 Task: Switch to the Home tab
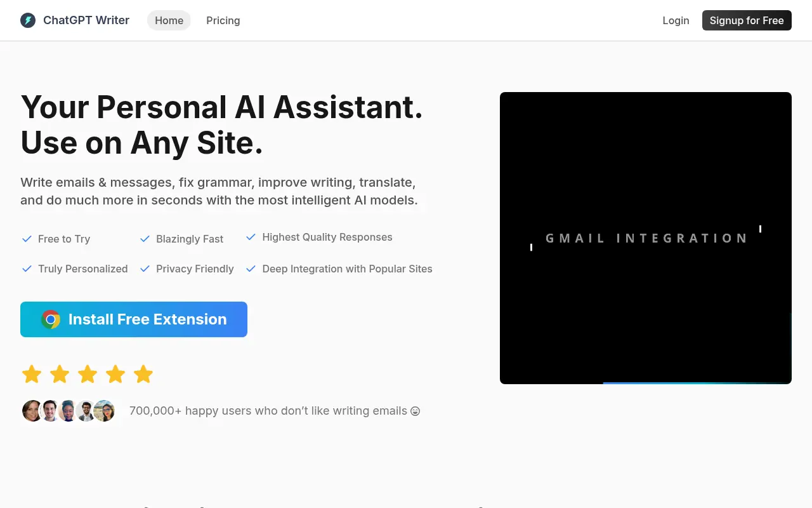click(169, 20)
